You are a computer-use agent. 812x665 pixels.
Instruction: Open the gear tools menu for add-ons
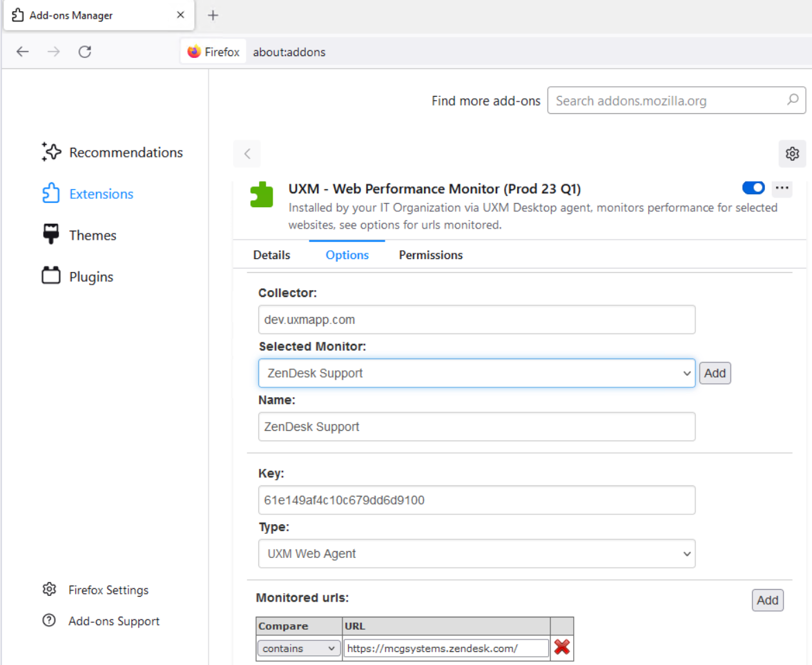(x=792, y=153)
